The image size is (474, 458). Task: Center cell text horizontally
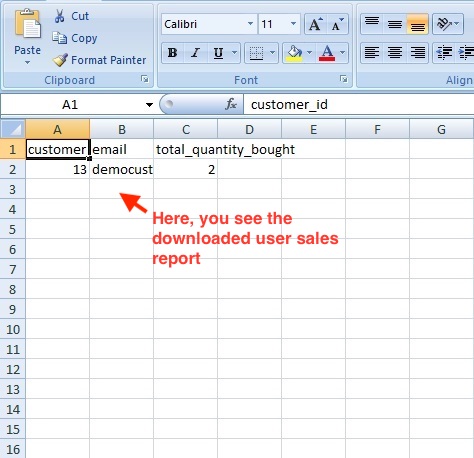395,53
